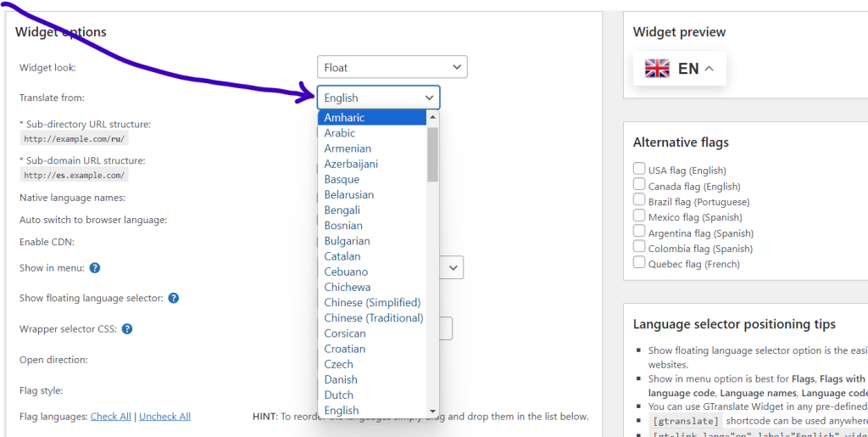Pick Danish option in the list
The height and width of the screenshot is (437, 868).
(x=372, y=380)
